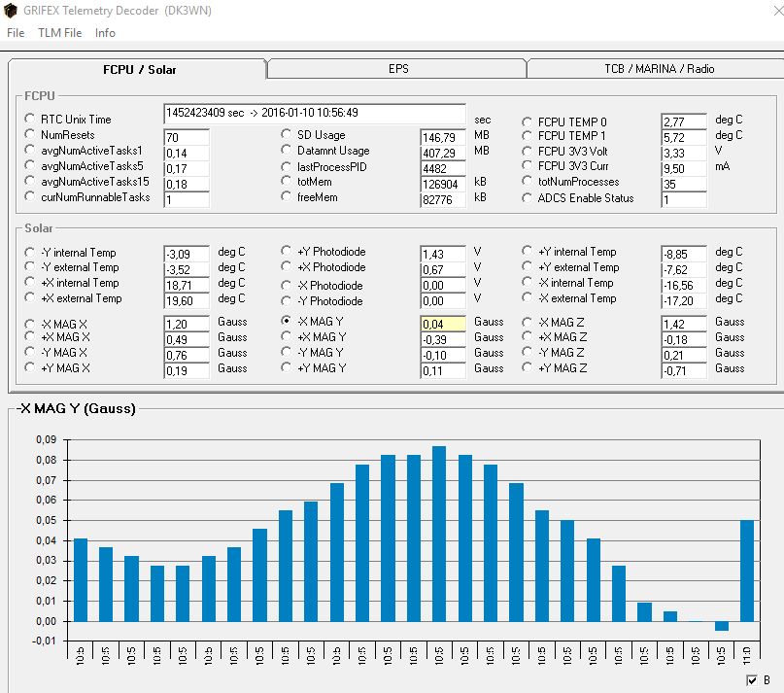Select FCPU 3V3 Curr radio button
784x693 pixels.
tap(527, 165)
